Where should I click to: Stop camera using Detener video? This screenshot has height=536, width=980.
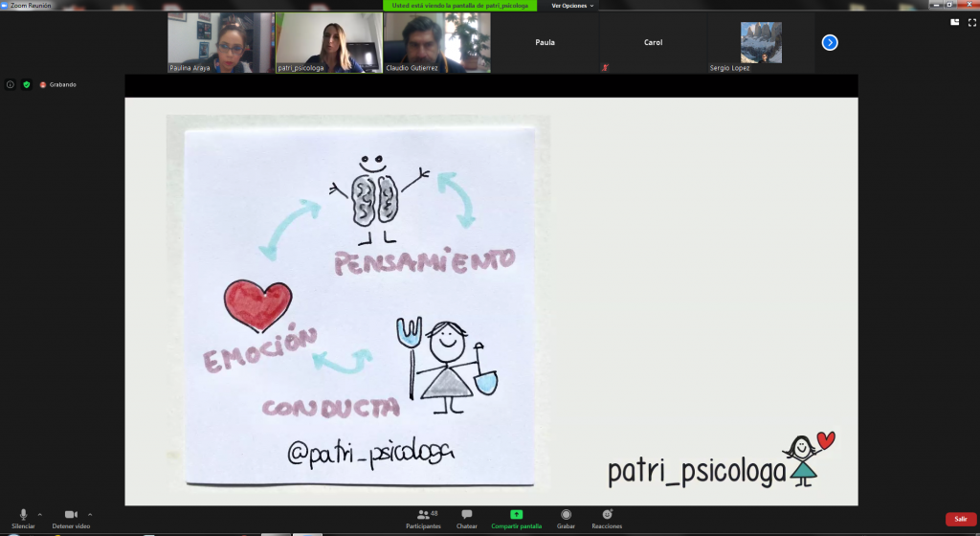[71, 518]
